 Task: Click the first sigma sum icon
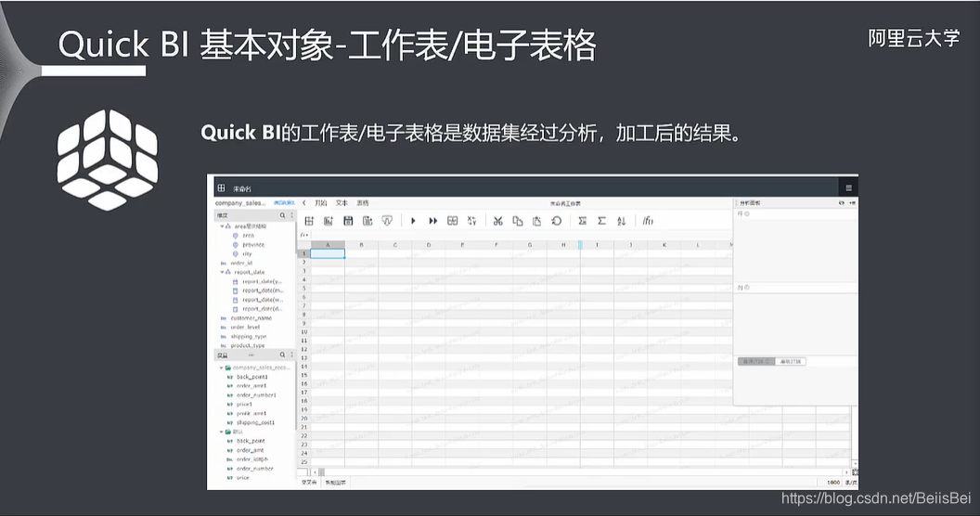click(x=583, y=221)
